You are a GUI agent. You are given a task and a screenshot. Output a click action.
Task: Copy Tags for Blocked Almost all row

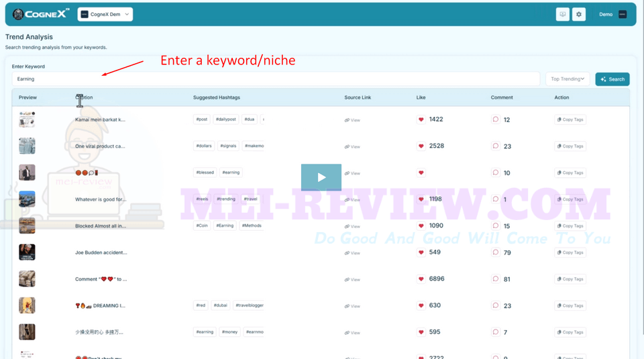click(x=570, y=226)
